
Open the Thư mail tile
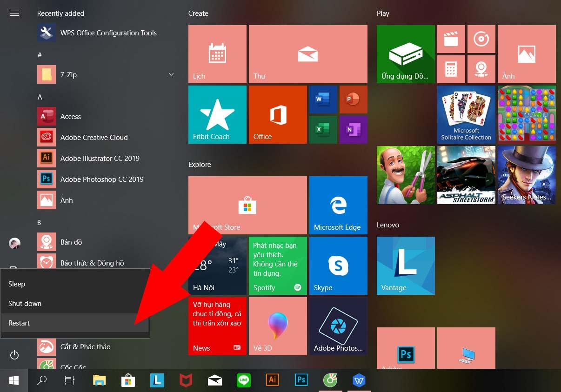point(308,54)
